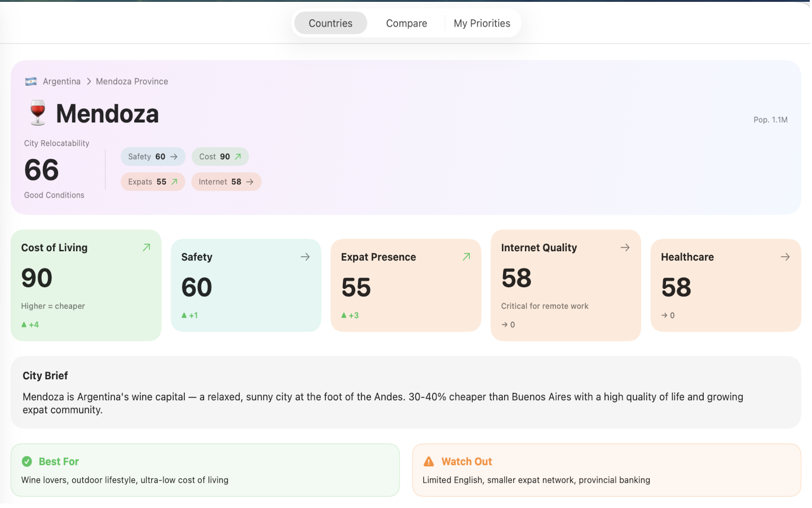812x508 pixels.
Task: Click the Mendoza city title
Action: point(107,113)
